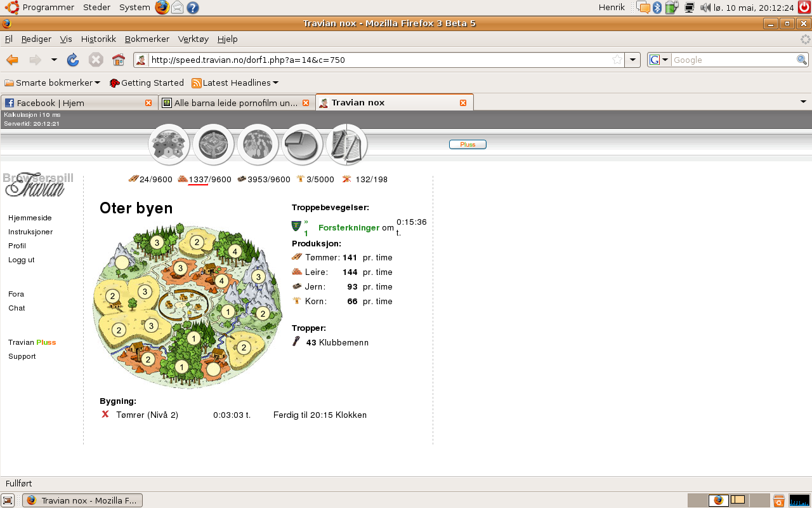This screenshot has height=508, width=812.
Task: Open the Fil menu
Action: 9,39
